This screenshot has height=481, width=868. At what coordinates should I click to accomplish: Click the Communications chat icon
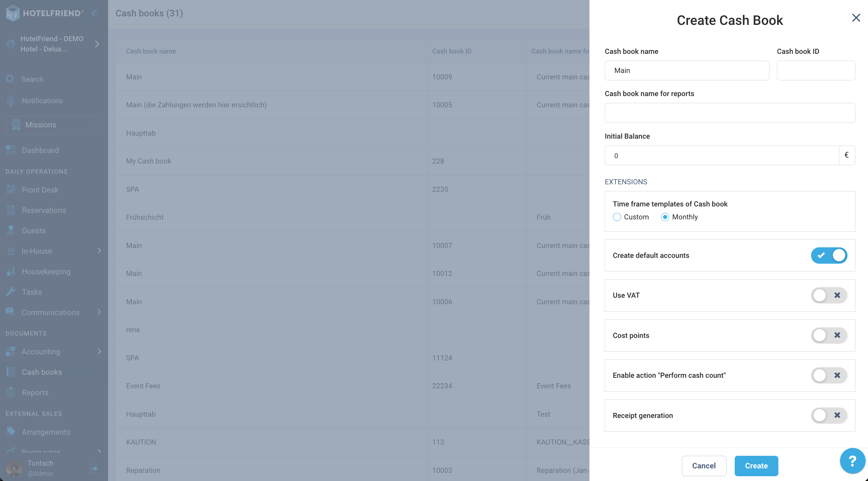click(x=10, y=312)
